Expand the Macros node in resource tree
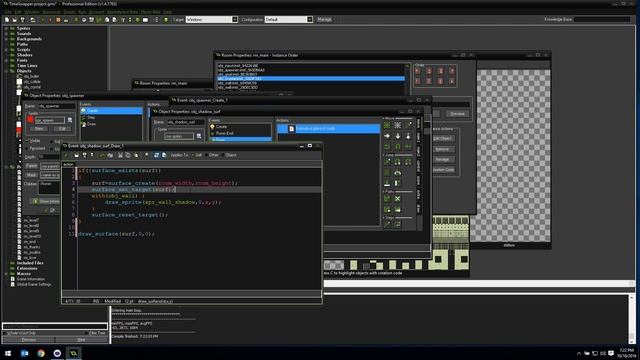This screenshot has height=360, width=640. 6,274
